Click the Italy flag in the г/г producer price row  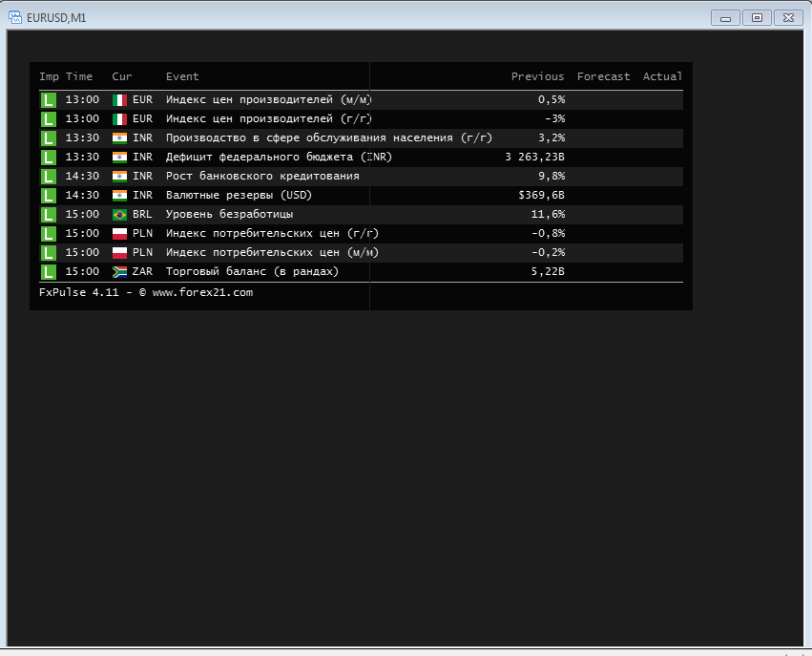[x=119, y=119]
